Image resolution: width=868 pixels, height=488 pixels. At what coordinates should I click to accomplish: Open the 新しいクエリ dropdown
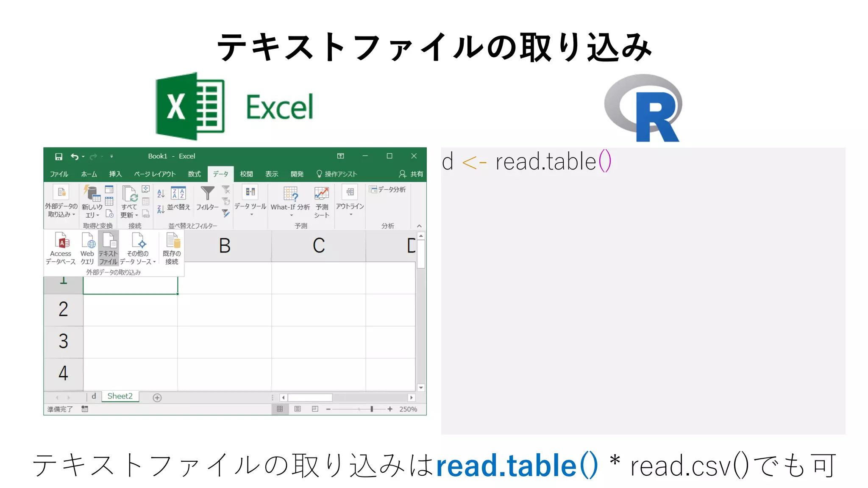(92, 202)
